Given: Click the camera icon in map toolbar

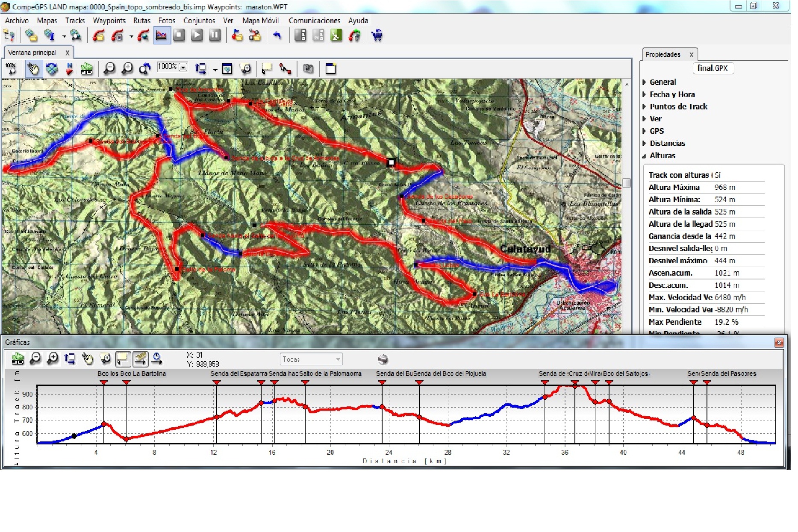Looking at the screenshot, I should (308, 69).
